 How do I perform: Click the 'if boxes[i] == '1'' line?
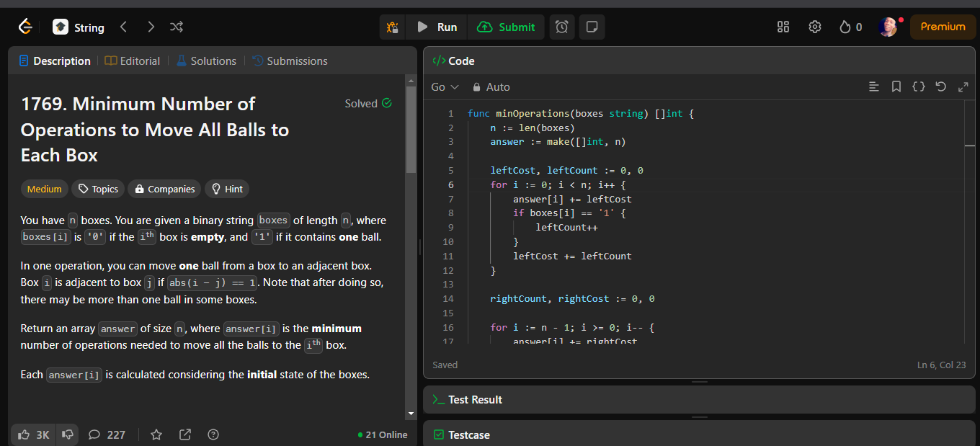pyautogui.click(x=569, y=213)
